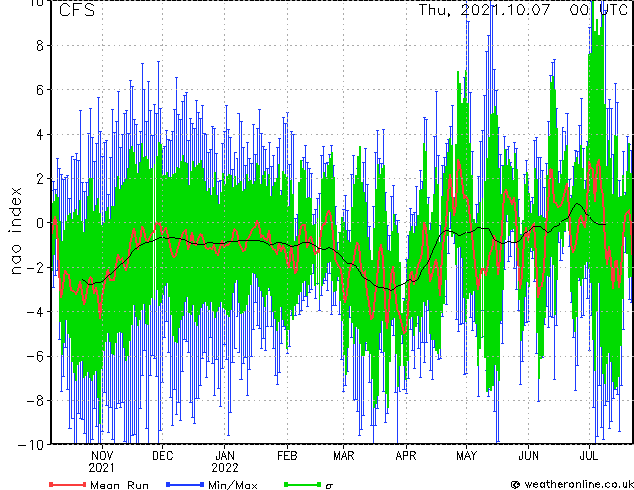Click the green sigma legend line
The image size is (634, 490).
pyautogui.click(x=302, y=484)
